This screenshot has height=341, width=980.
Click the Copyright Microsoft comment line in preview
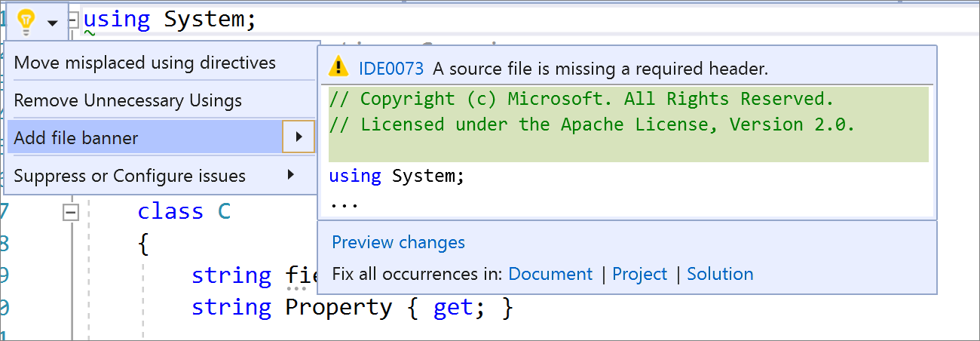coord(581,99)
